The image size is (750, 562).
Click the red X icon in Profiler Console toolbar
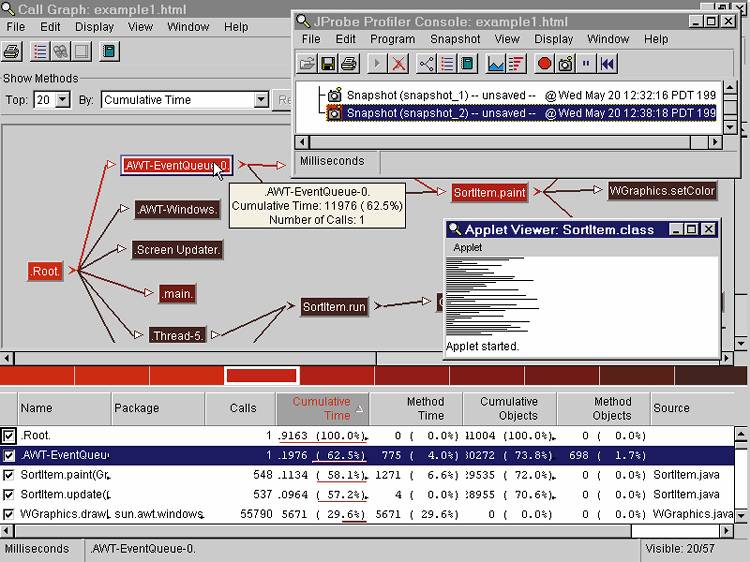398,64
